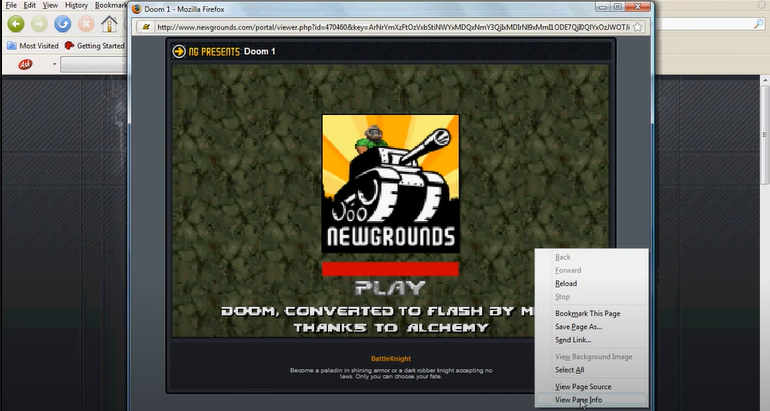Click the site identity icon in popup URL bar
The width and height of the screenshot is (770, 411).
click(x=146, y=27)
